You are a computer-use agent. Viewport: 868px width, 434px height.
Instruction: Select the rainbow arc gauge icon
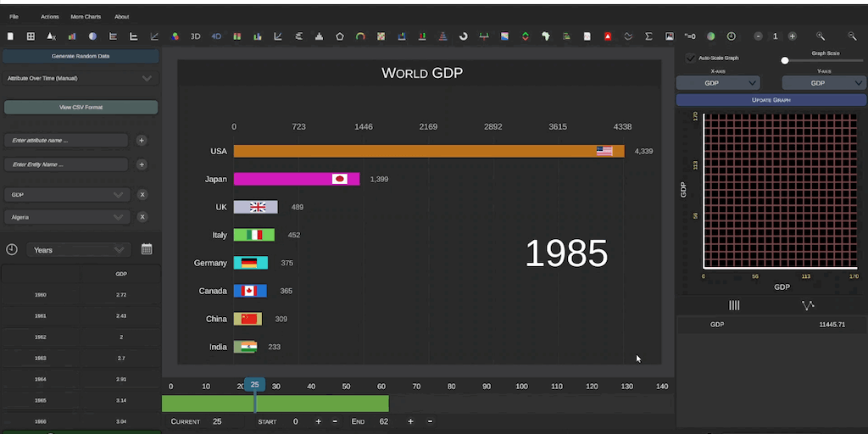point(360,36)
